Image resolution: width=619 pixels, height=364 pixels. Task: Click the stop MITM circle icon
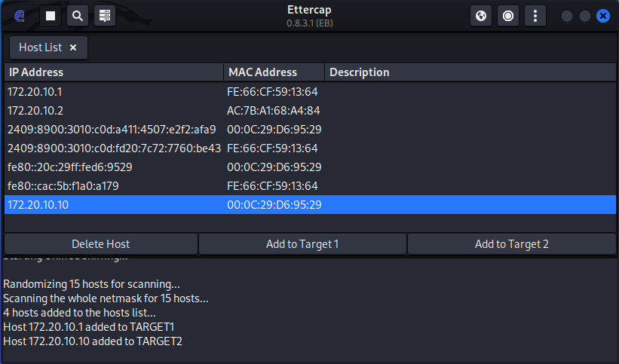click(x=508, y=15)
